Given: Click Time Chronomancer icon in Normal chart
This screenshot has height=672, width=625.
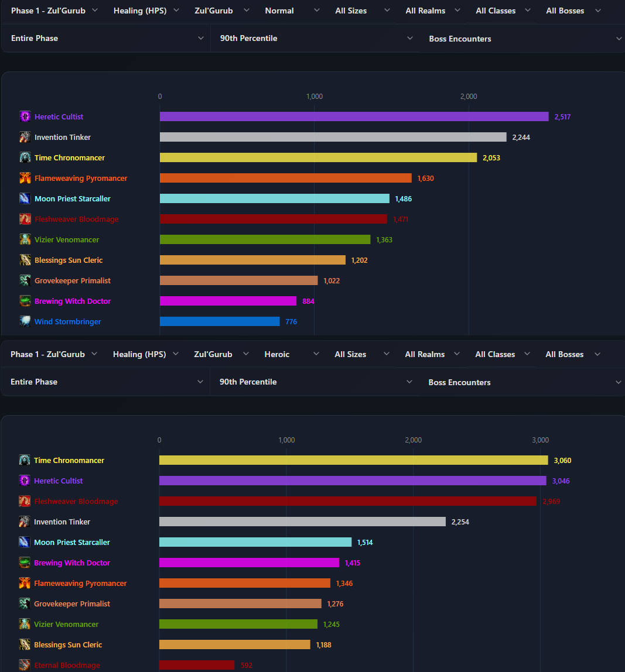Looking at the screenshot, I should pyautogui.click(x=25, y=157).
